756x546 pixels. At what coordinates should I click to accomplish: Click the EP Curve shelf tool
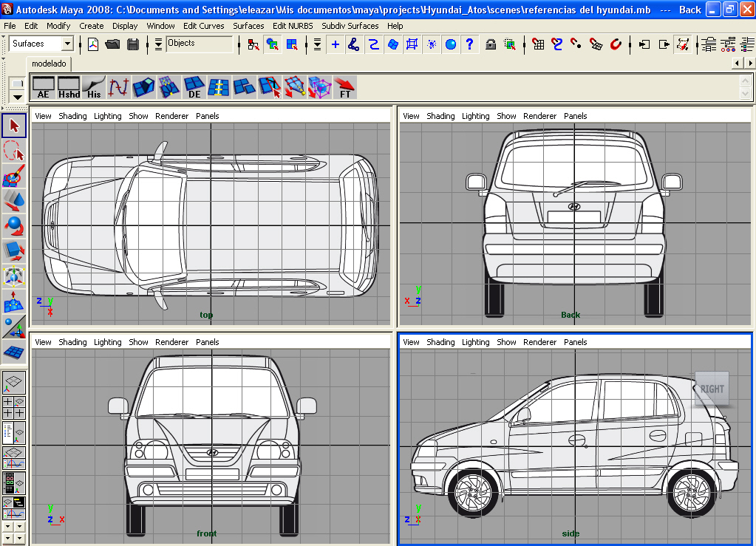click(x=118, y=87)
